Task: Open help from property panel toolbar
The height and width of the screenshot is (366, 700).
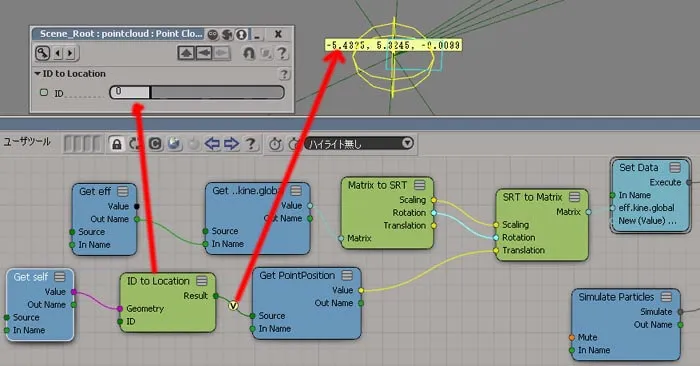Action: [x=282, y=54]
